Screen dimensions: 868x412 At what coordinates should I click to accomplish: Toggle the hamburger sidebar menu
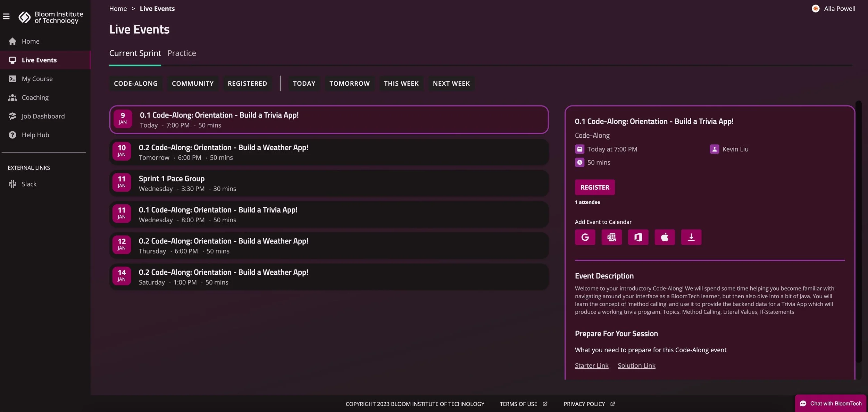6,16
